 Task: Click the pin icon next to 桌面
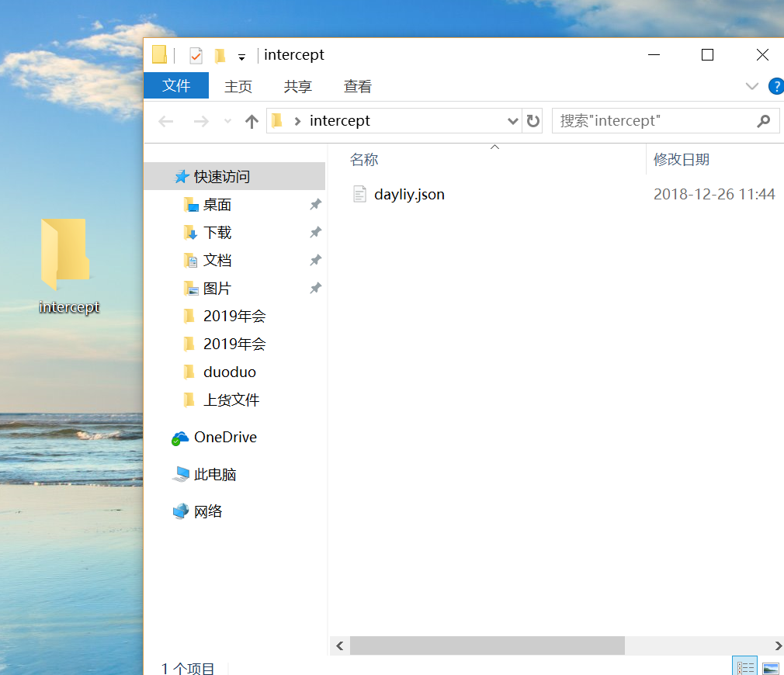[x=315, y=204]
